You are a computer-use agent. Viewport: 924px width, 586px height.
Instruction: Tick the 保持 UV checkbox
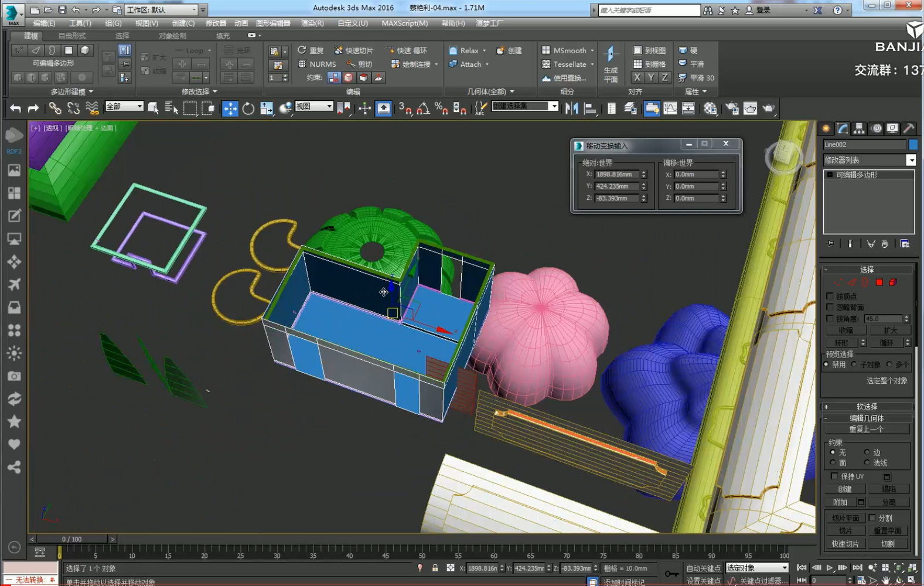pyautogui.click(x=834, y=476)
